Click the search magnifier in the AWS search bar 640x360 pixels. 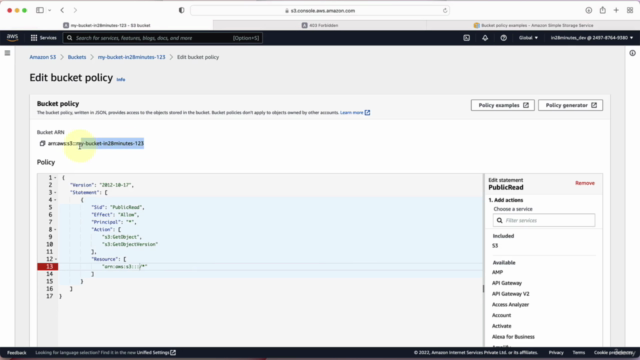(x=70, y=38)
